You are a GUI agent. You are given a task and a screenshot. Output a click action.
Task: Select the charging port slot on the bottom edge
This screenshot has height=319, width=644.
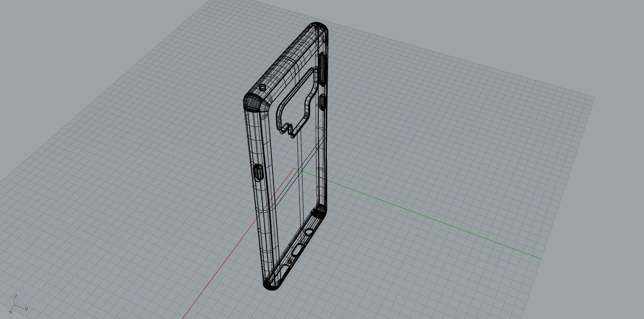point(298,249)
